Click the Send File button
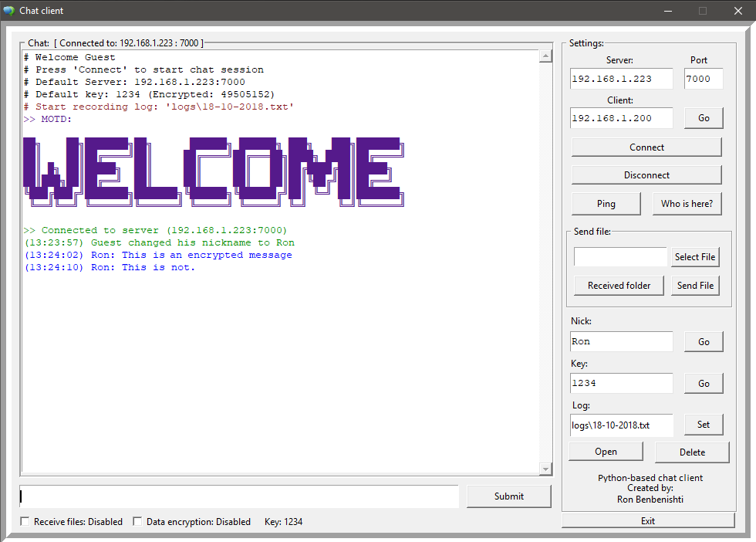Viewport: 756px width, 542px height. point(695,285)
